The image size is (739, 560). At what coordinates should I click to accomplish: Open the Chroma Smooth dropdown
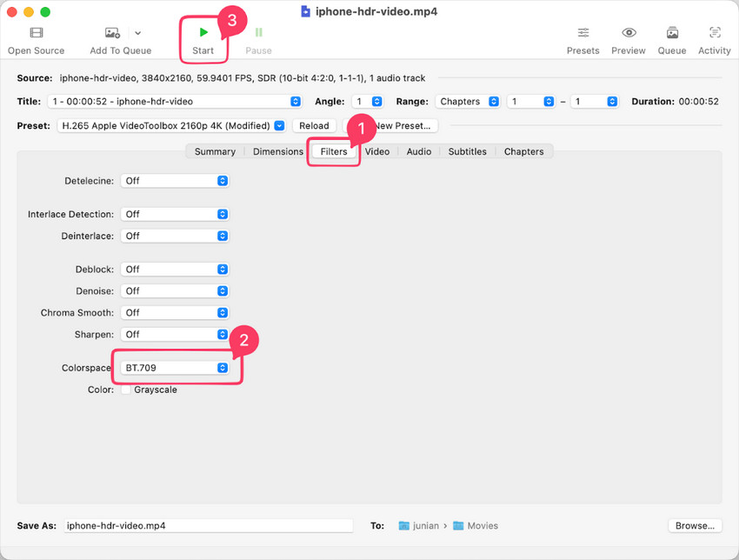(x=175, y=313)
